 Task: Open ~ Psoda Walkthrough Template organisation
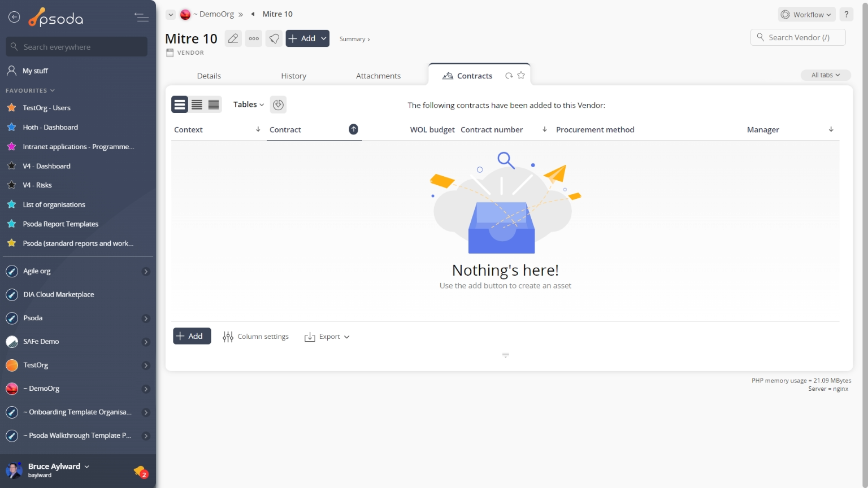pyautogui.click(x=77, y=436)
